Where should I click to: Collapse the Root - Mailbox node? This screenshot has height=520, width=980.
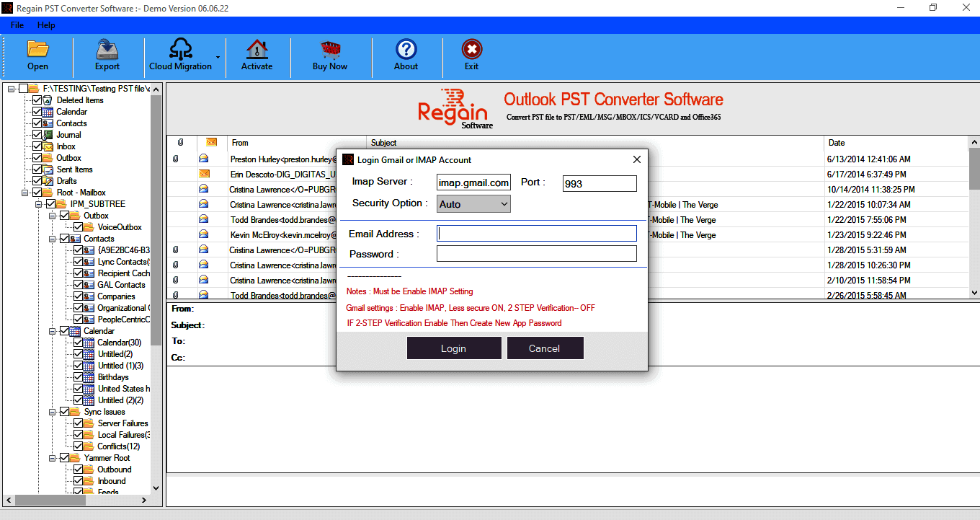point(25,193)
